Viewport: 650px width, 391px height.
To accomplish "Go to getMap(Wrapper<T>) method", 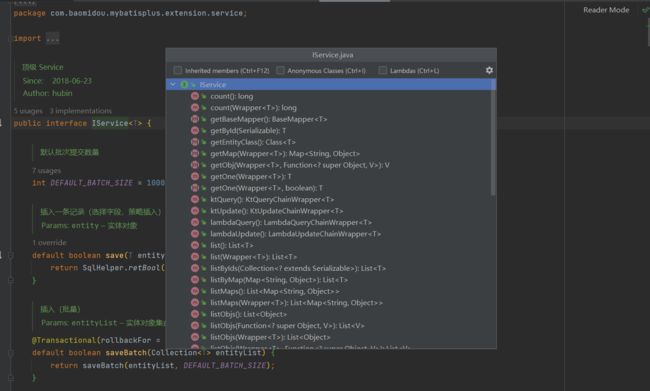I will click(x=285, y=154).
